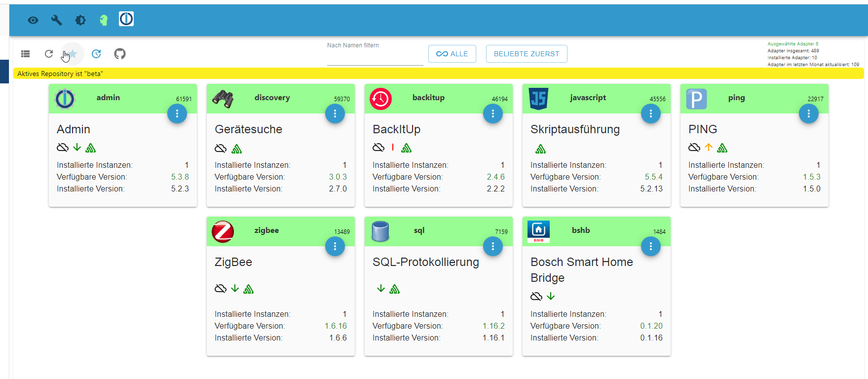The width and height of the screenshot is (868, 379).
Task: Open javascript adapter options menu
Action: point(651,114)
